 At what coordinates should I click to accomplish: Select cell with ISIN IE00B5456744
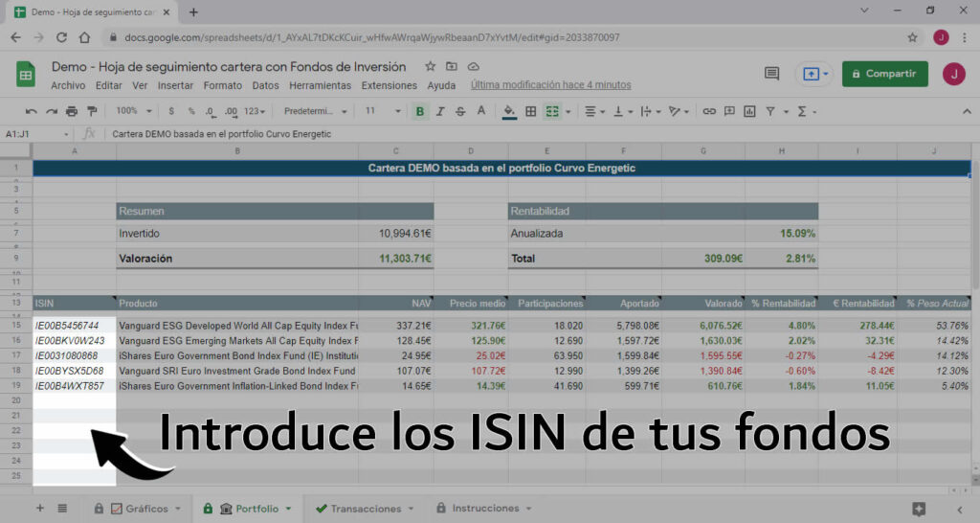tap(75, 326)
